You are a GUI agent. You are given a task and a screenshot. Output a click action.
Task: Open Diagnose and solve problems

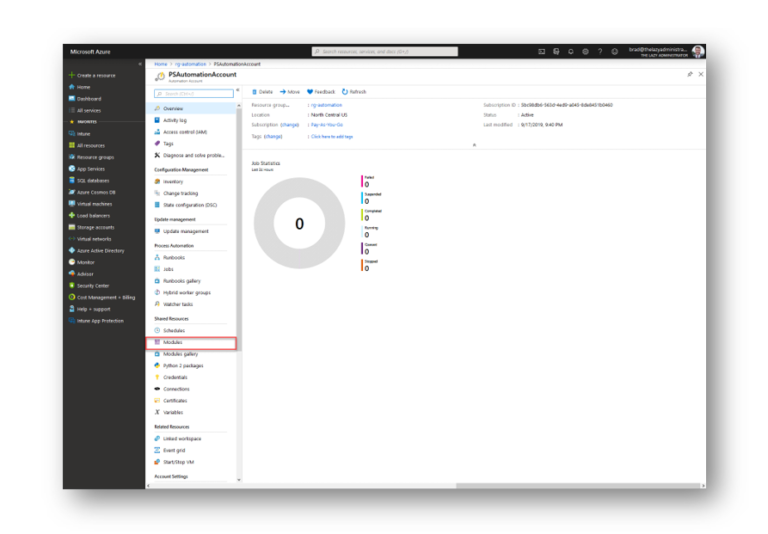tap(191, 155)
